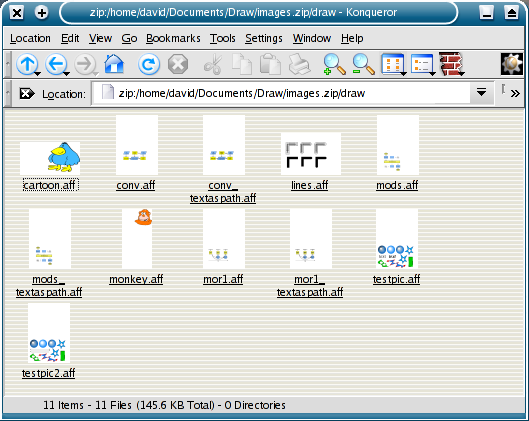Viewport: 529px width, 421px height.
Task: Clear the location bar with the X icon
Action: pos(27,93)
